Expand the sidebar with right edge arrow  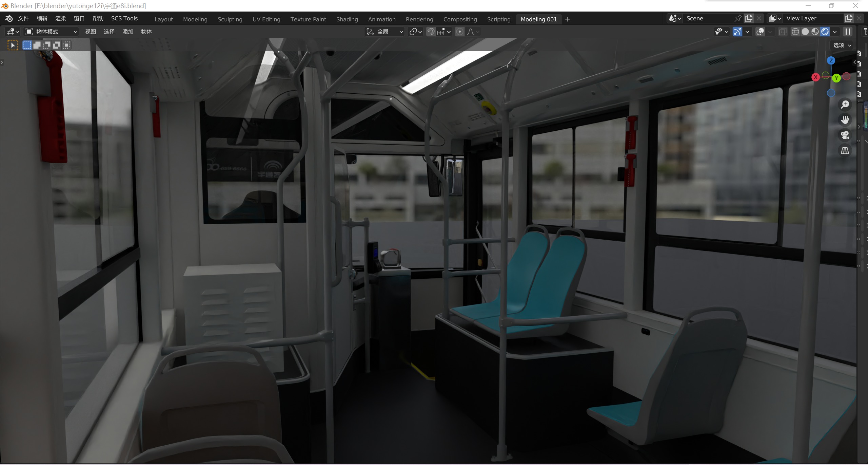pos(854,62)
